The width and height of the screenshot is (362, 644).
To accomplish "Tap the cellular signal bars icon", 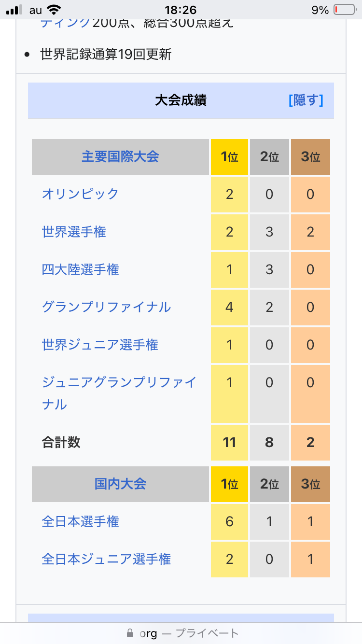I will 14,10.
